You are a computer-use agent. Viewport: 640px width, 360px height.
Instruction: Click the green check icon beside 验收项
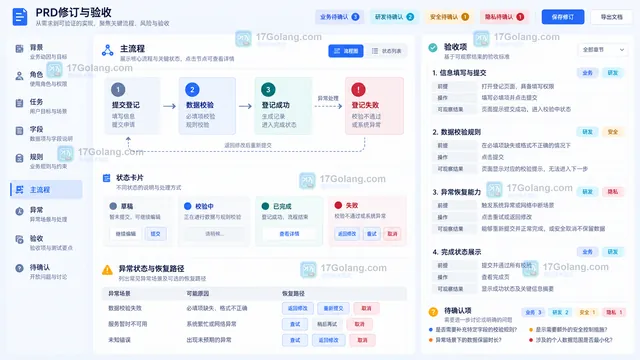click(433, 47)
